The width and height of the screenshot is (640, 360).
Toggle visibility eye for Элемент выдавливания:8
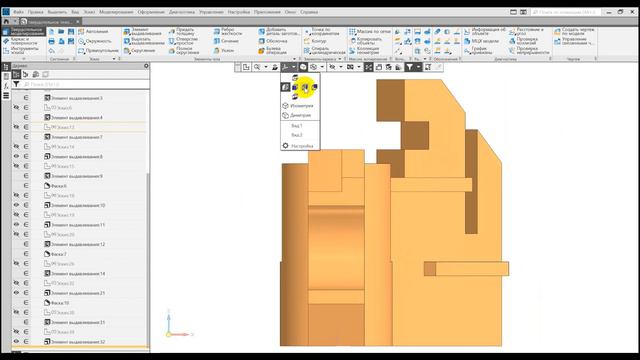tap(16, 156)
